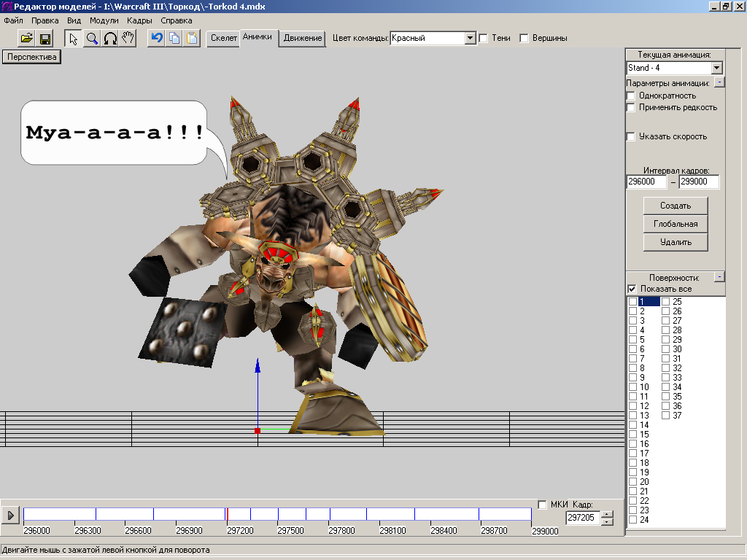Click the save floppy disk icon
This screenshot has width=747, height=560.
[x=44, y=39]
